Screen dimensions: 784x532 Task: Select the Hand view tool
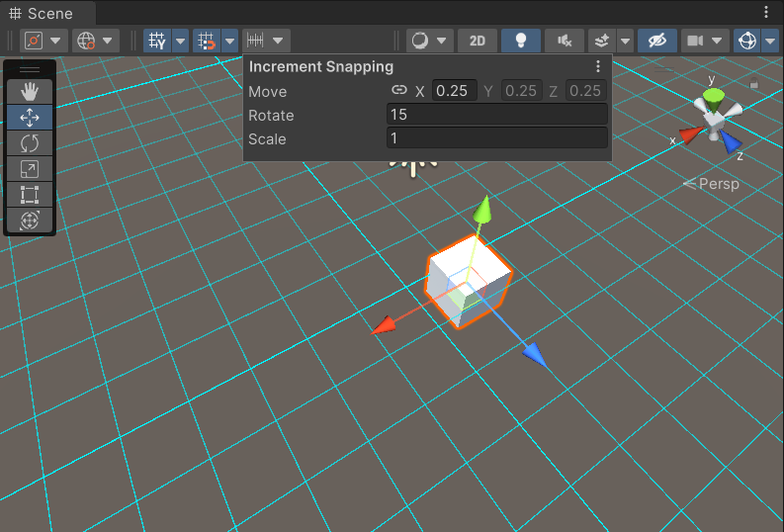coord(30,92)
